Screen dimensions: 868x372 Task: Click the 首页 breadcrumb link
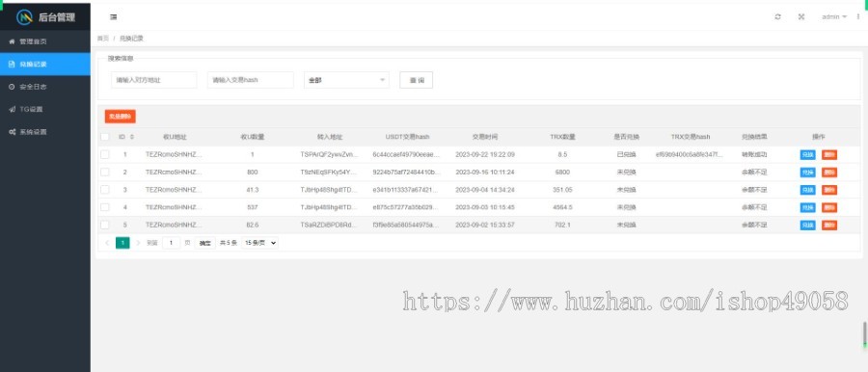point(103,39)
